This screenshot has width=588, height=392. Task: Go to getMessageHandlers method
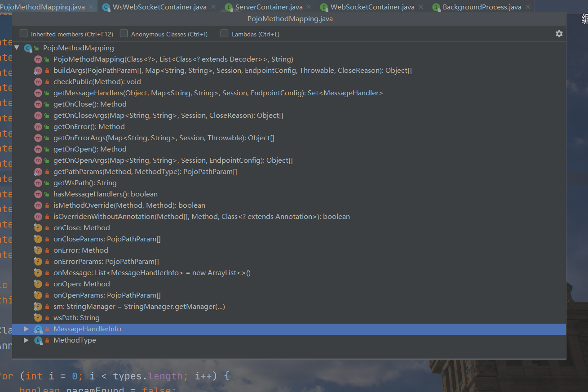[289, 93]
